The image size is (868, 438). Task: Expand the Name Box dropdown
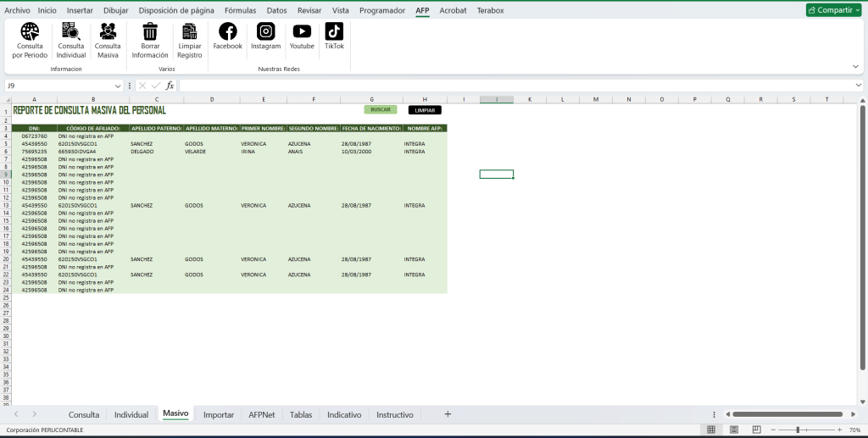coord(118,86)
